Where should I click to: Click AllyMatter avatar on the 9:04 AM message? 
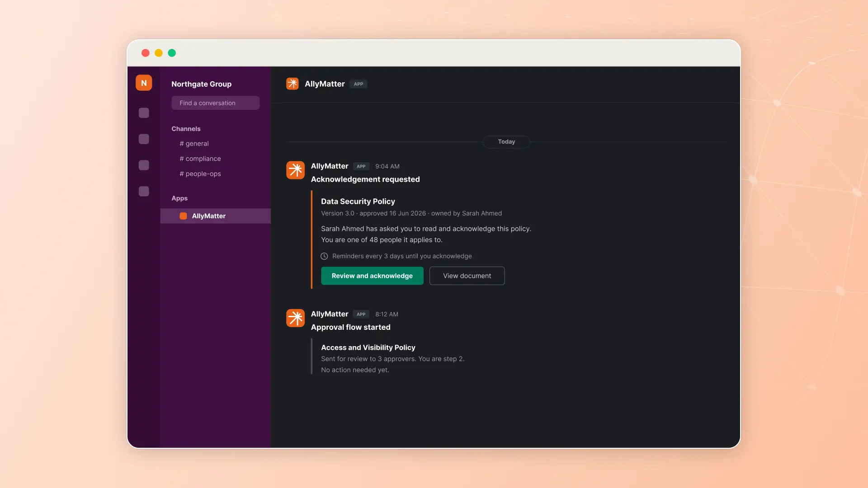(295, 170)
